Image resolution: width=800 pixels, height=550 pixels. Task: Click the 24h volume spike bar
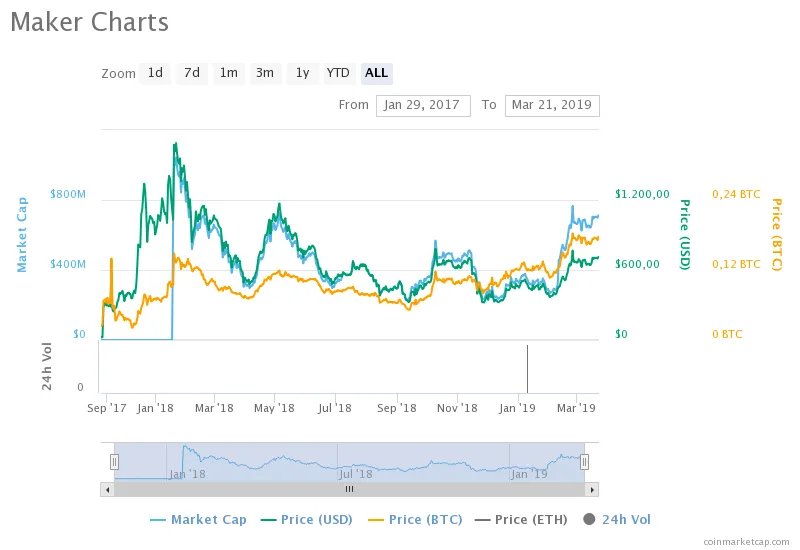[528, 369]
